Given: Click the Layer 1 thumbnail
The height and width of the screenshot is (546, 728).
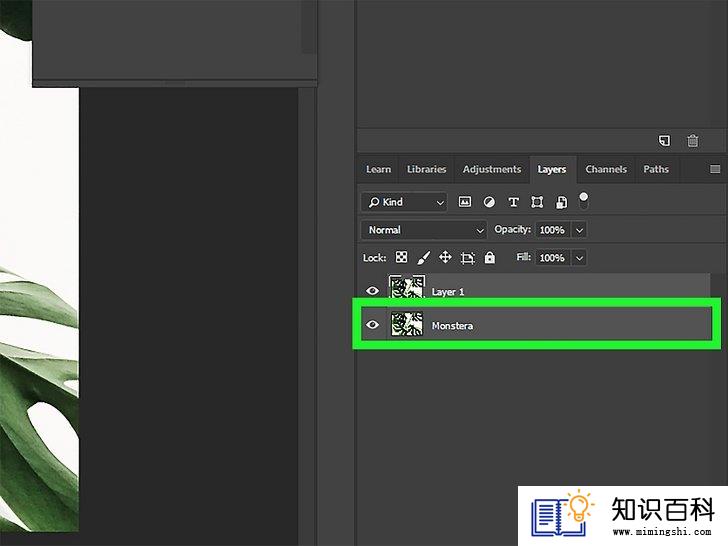Looking at the screenshot, I should pos(407,288).
